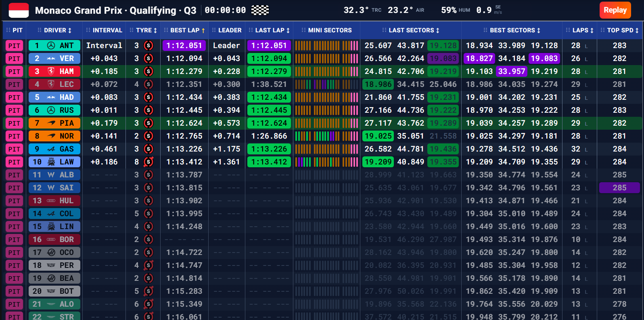Click the PIT badge in ANT's row
This screenshot has width=644, height=320.
tap(15, 46)
